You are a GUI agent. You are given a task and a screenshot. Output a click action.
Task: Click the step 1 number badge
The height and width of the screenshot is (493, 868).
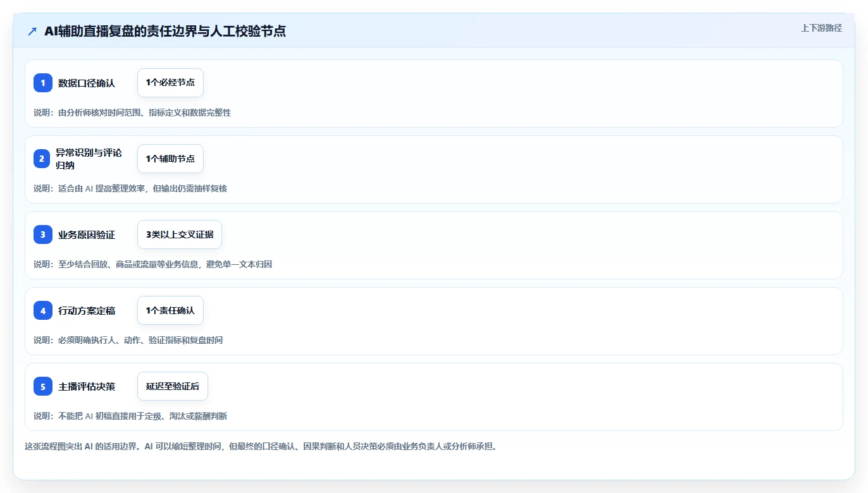(x=43, y=83)
